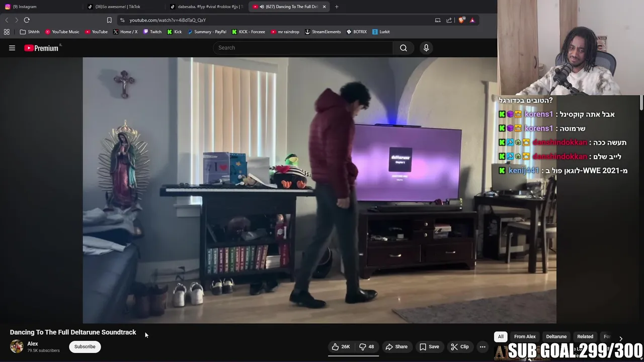Click the cast/media icon in address bar

438,20
